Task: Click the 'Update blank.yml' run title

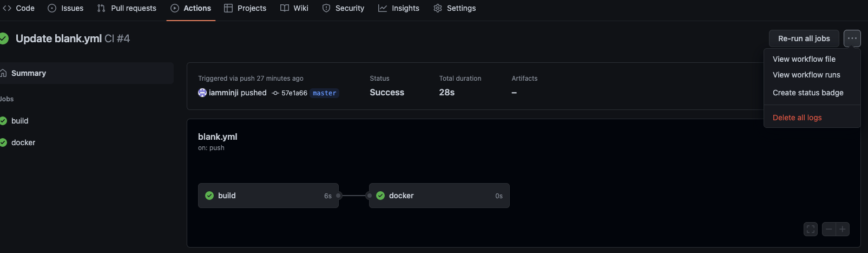Action: coord(58,38)
